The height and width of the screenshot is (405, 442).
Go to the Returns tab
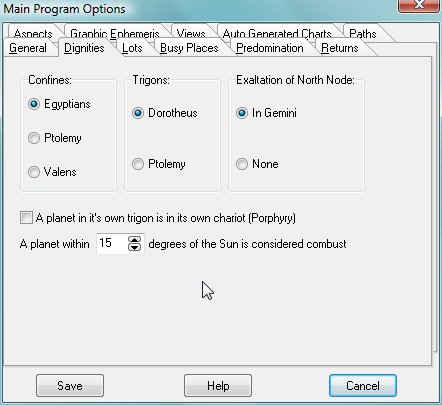click(340, 48)
